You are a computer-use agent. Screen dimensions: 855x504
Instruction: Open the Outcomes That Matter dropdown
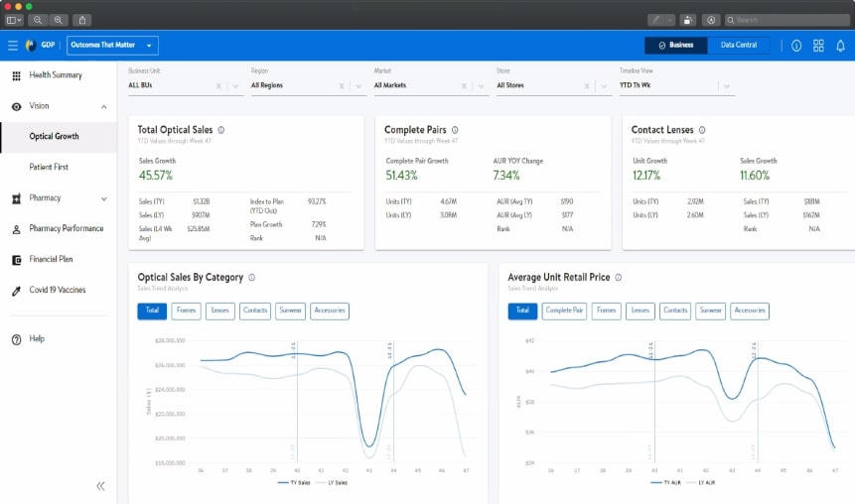coord(112,45)
